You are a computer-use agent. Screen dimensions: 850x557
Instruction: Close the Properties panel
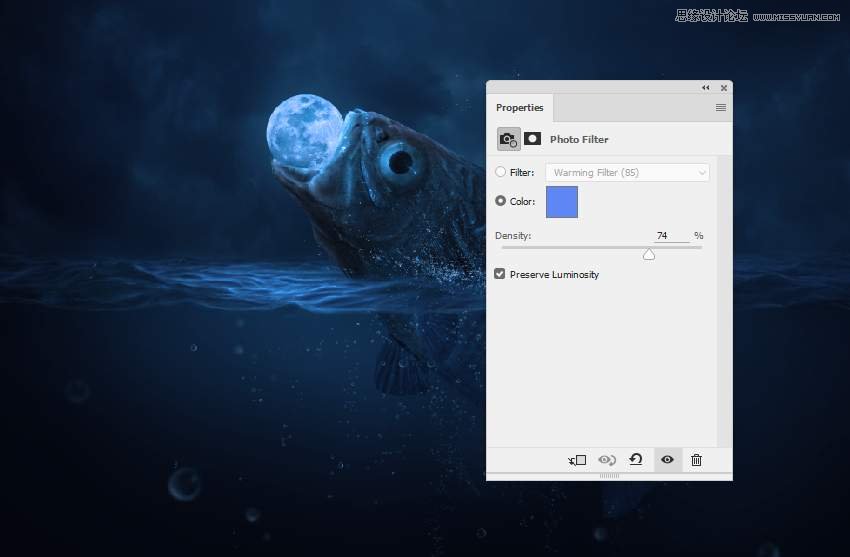tap(723, 88)
